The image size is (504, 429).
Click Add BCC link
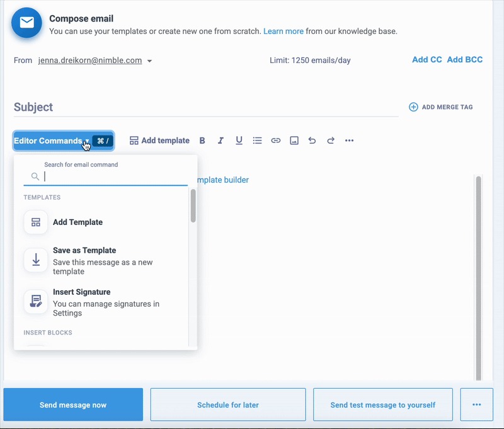click(x=464, y=60)
